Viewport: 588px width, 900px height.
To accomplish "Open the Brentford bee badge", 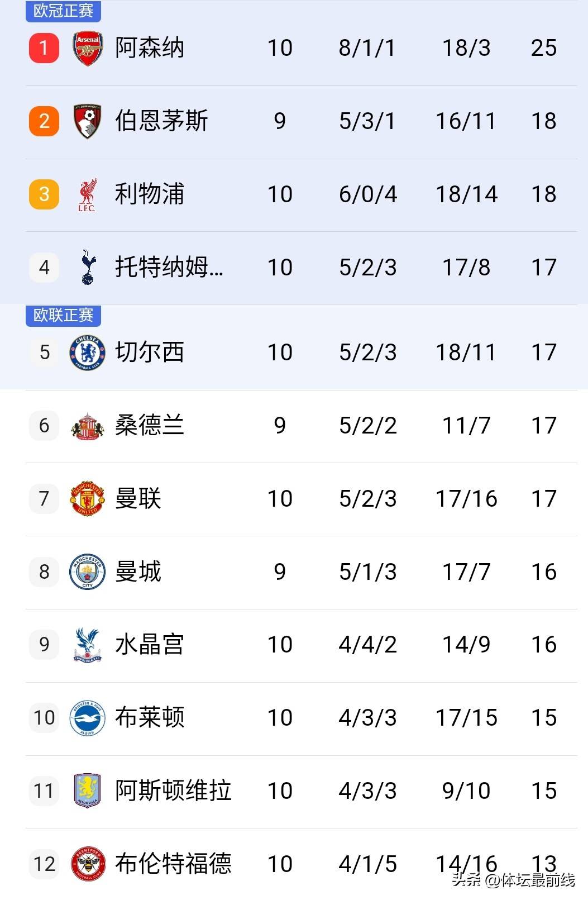I will [x=88, y=864].
